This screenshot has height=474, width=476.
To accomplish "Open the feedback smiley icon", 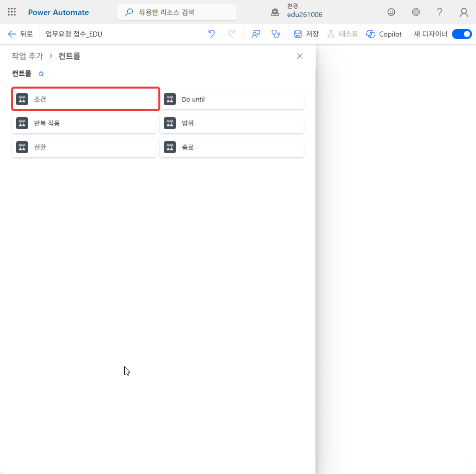I will coord(391,12).
